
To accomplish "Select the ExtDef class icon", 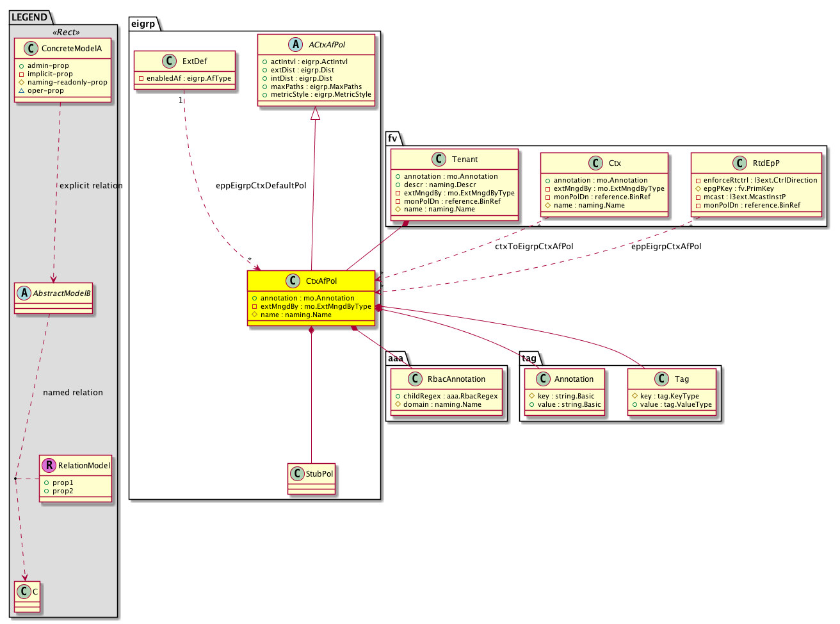I will (x=169, y=61).
